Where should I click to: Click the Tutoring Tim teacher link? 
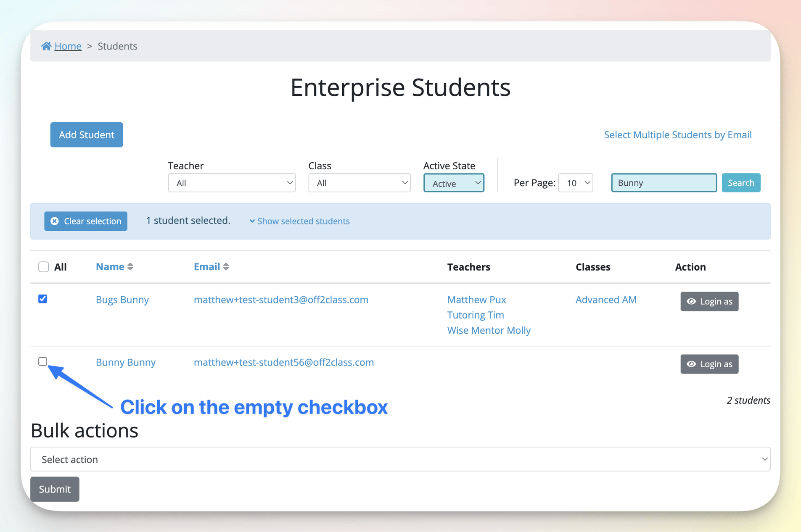click(475, 315)
